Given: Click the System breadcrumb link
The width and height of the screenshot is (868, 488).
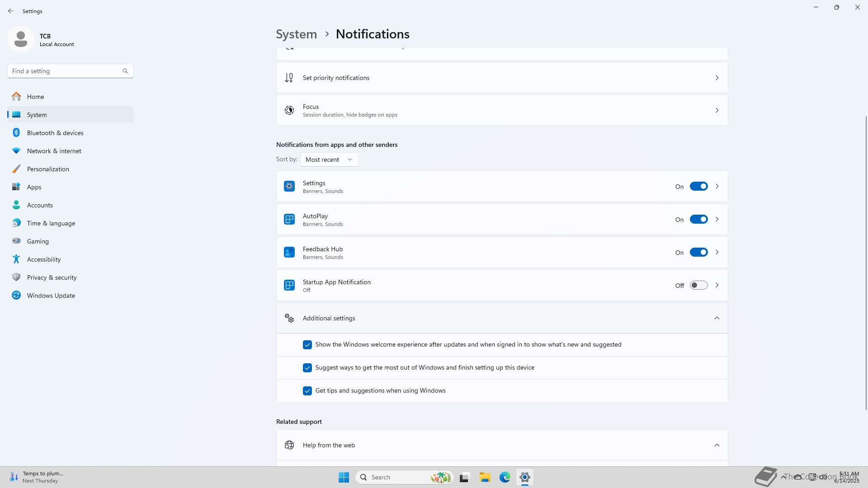Looking at the screenshot, I should pyautogui.click(x=296, y=34).
